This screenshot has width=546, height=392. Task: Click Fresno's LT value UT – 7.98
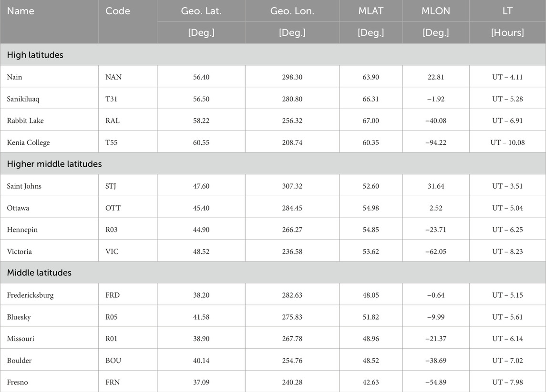pyautogui.click(x=507, y=382)
